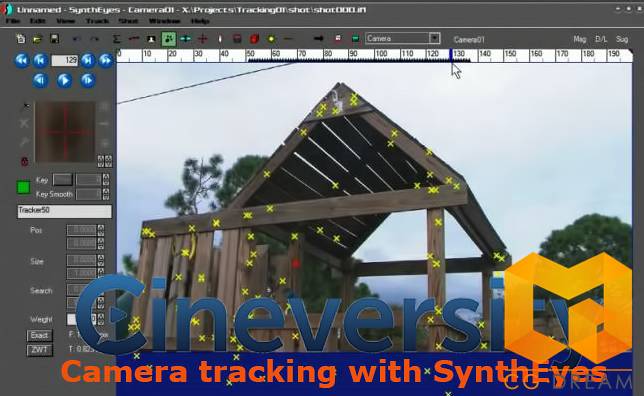Open the Edit menu
Screen dimensions: 644x396
pos(37,21)
